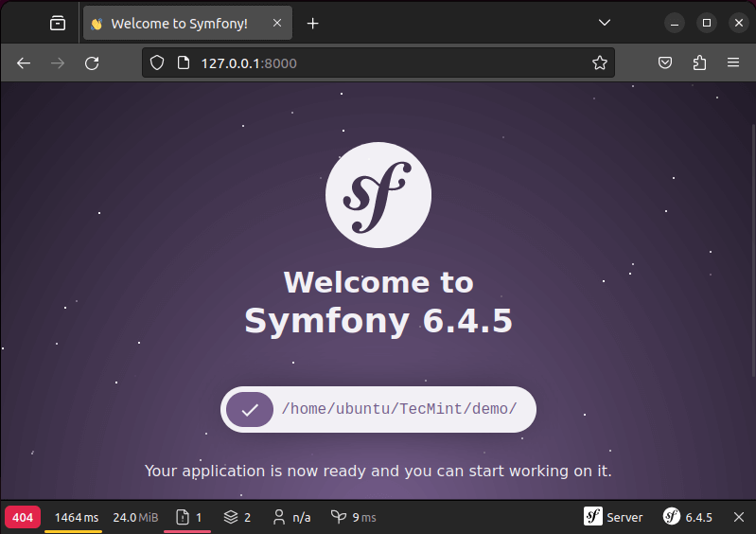Image resolution: width=756 pixels, height=534 pixels.
Task: Click the page vertical scrollbar
Action: click(753, 250)
